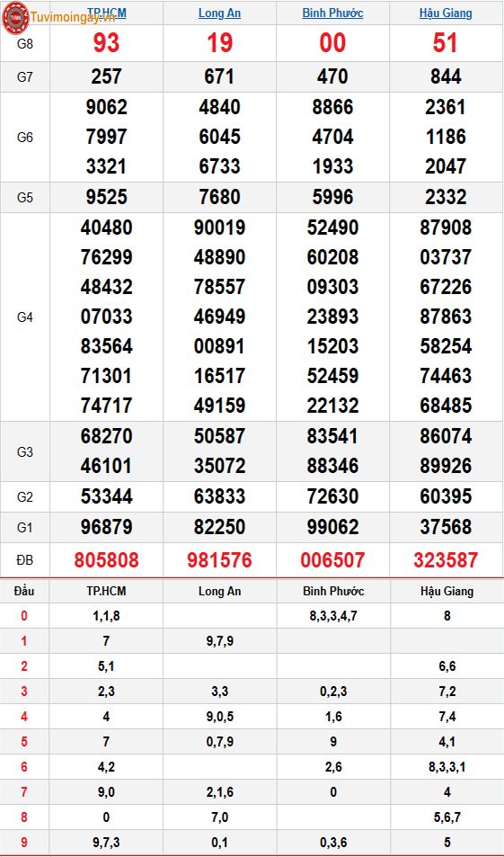
Task: Select special prize 805808
Action: coord(107,559)
